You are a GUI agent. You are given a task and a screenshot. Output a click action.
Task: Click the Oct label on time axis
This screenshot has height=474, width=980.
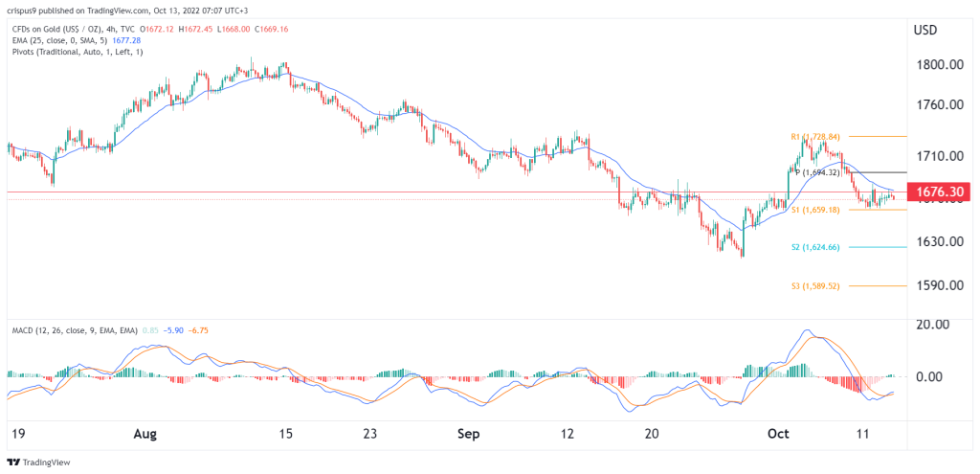(x=779, y=434)
